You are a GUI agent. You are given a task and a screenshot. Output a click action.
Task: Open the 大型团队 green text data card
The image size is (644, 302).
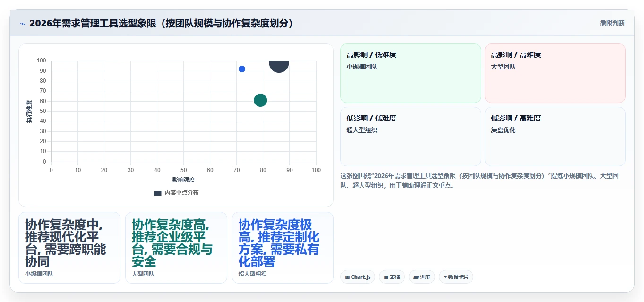click(x=176, y=248)
